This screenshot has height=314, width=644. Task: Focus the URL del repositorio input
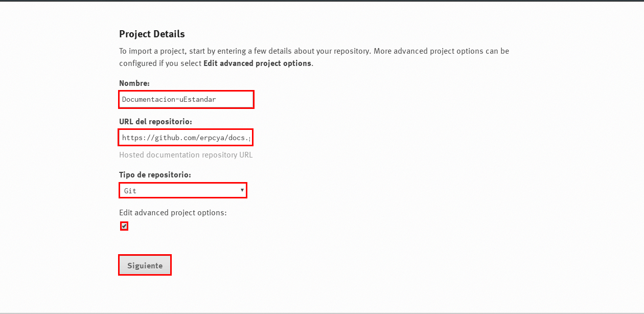coord(186,138)
